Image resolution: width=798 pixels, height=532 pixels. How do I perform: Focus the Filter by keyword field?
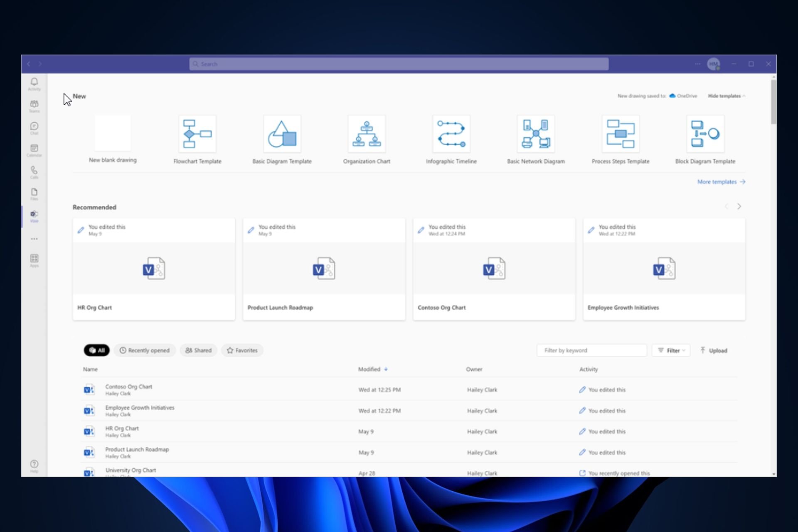pos(592,350)
